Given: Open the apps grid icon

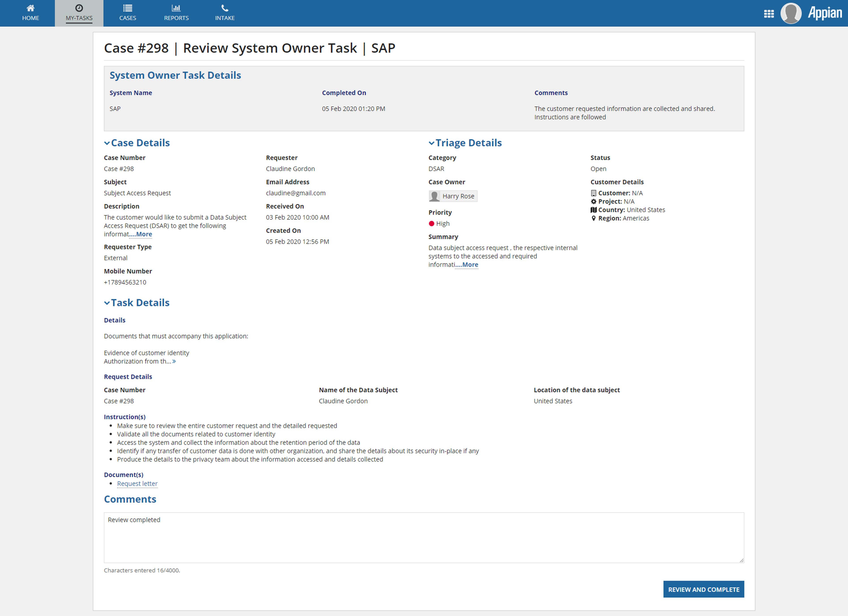Looking at the screenshot, I should 769,14.
